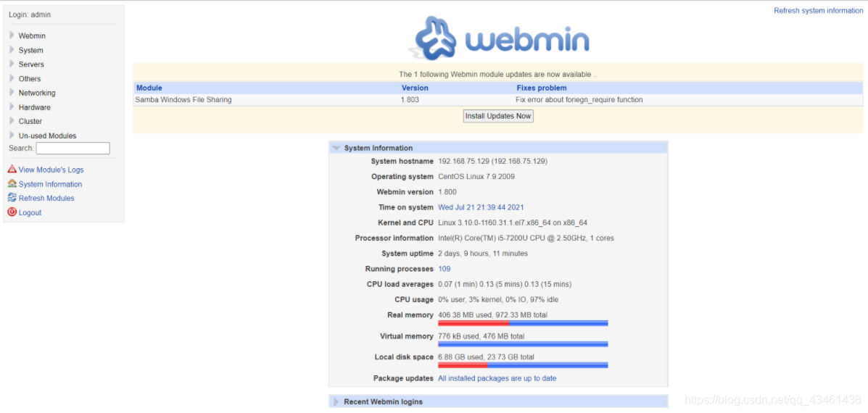This screenshot has height=413, width=868.
Task: Click the Version column header
Action: (x=415, y=88)
